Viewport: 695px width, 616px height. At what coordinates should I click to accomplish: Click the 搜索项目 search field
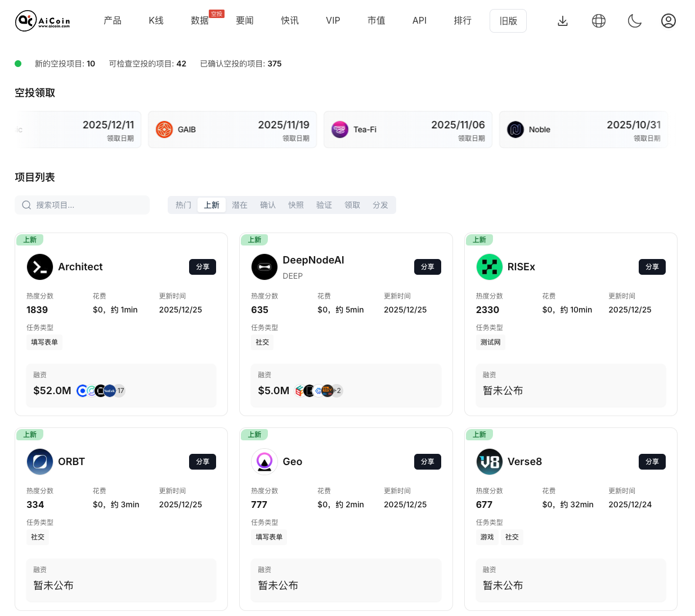[x=82, y=205]
